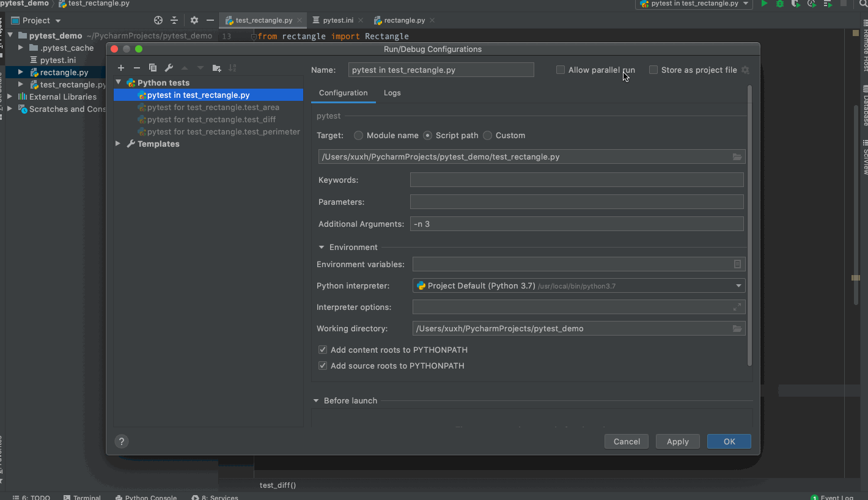Screen dimensions: 868x500
Task: Click the Keywords input field
Action: 577,180
